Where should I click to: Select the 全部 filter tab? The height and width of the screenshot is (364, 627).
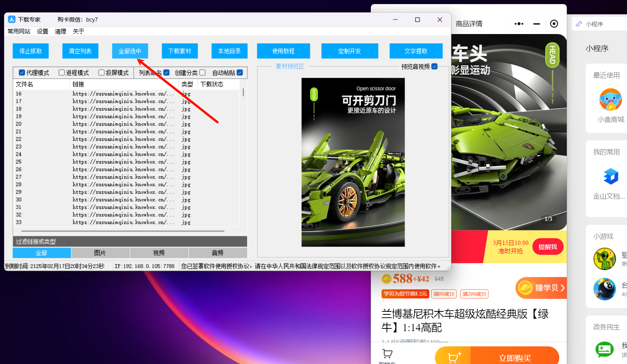coord(42,253)
